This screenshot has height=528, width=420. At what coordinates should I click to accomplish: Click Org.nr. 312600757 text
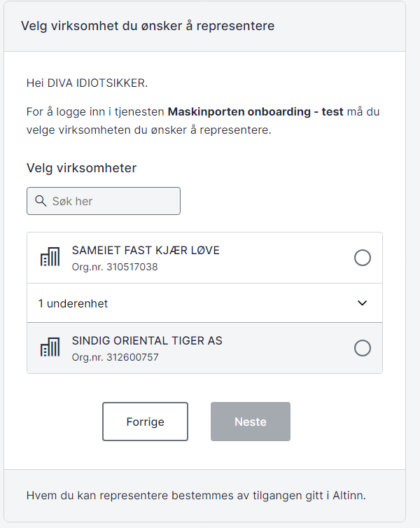point(115,357)
